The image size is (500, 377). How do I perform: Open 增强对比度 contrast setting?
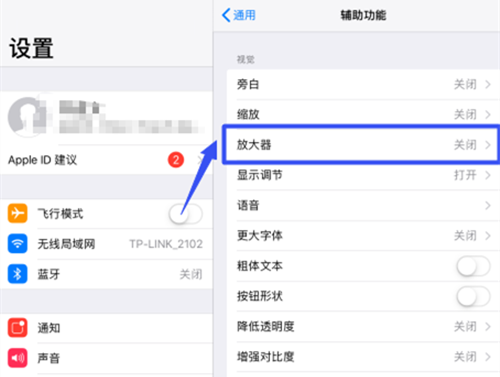pyautogui.click(x=363, y=357)
